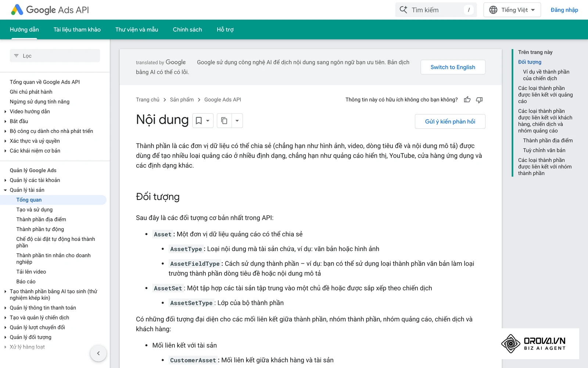Viewport: 588px width, 368px height.
Task: Click the search magnifier icon
Action: point(404,10)
